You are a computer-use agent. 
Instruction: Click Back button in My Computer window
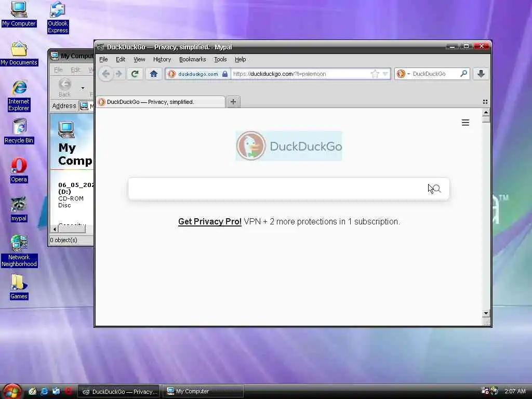64,87
